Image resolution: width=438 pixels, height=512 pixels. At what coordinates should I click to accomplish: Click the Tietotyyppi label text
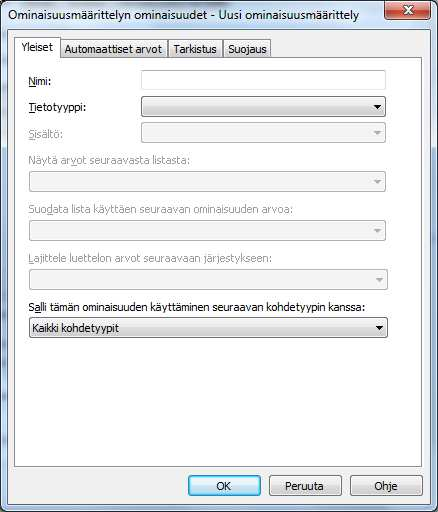pyautogui.click(x=57, y=107)
